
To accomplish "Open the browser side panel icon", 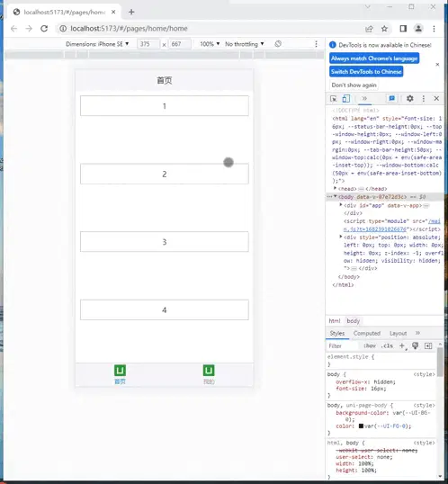I will click(403, 29).
